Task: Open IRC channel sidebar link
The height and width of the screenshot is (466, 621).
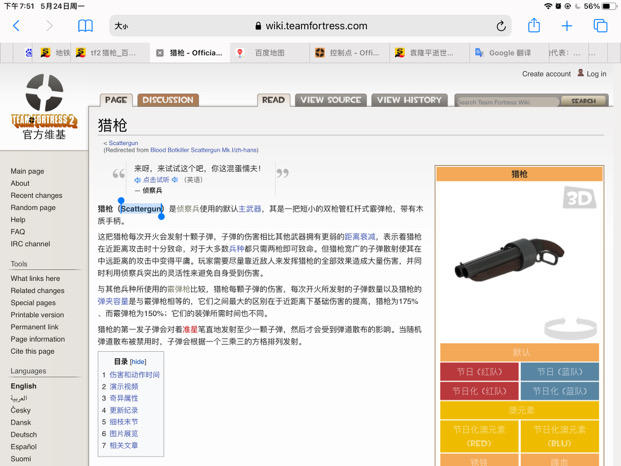Action: point(30,244)
